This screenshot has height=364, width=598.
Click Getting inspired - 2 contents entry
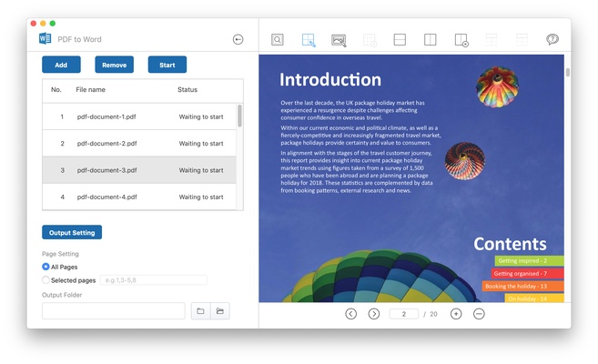[x=529, y=260]
